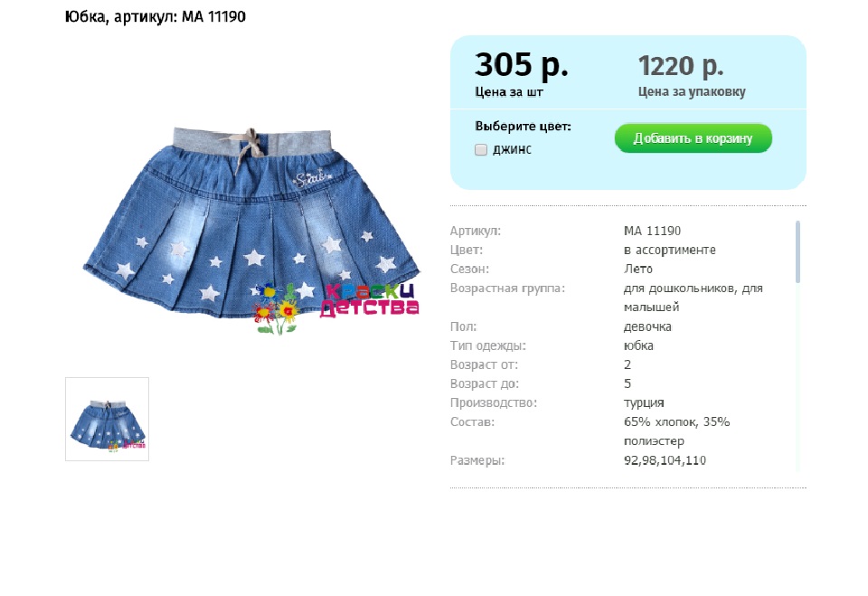This screenshot has height=596, width=868.
Task: Click the Сезон value Лето
Action: (x=638, y=269)
